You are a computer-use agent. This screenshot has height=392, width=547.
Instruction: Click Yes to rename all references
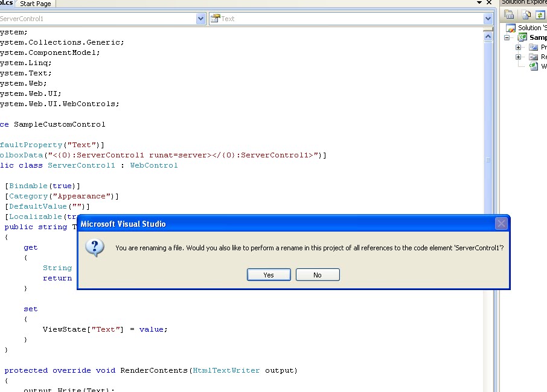click(268, 274)
